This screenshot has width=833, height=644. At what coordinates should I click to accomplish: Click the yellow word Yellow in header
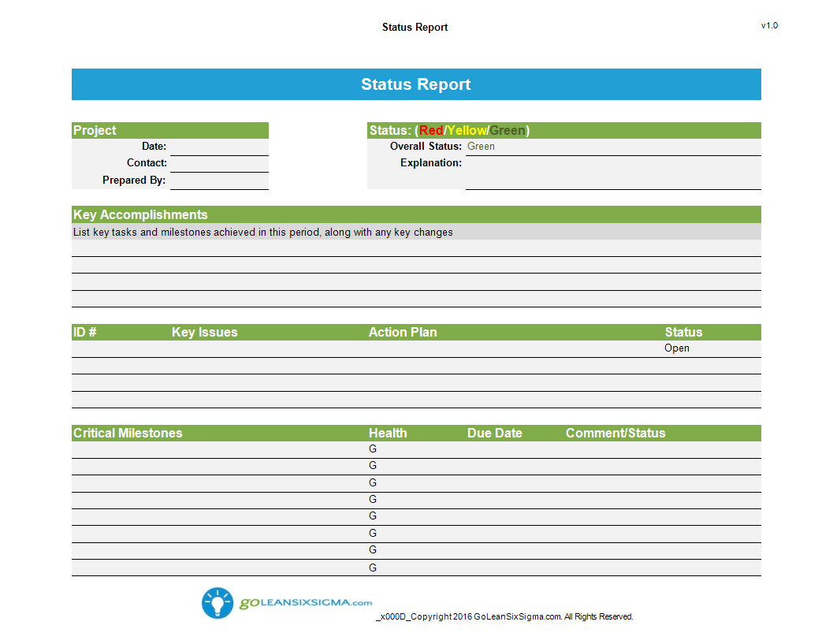pyautogui.click(x=467, y=131)
